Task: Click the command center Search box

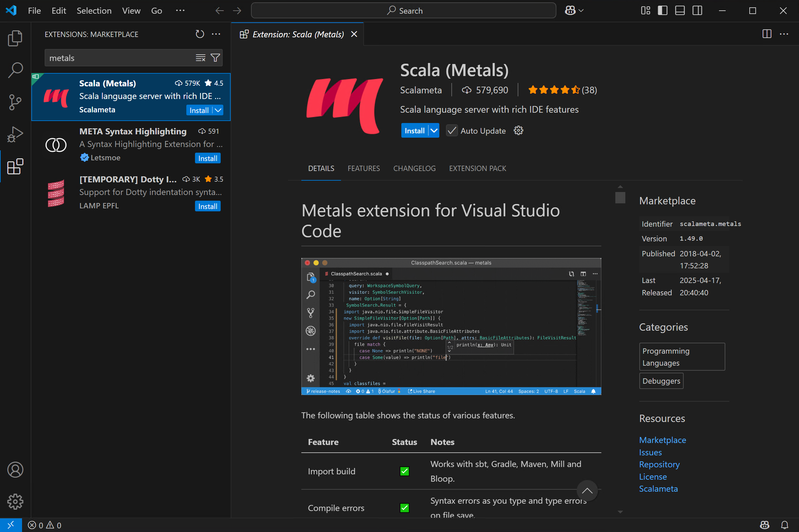Action: [403, 11]
